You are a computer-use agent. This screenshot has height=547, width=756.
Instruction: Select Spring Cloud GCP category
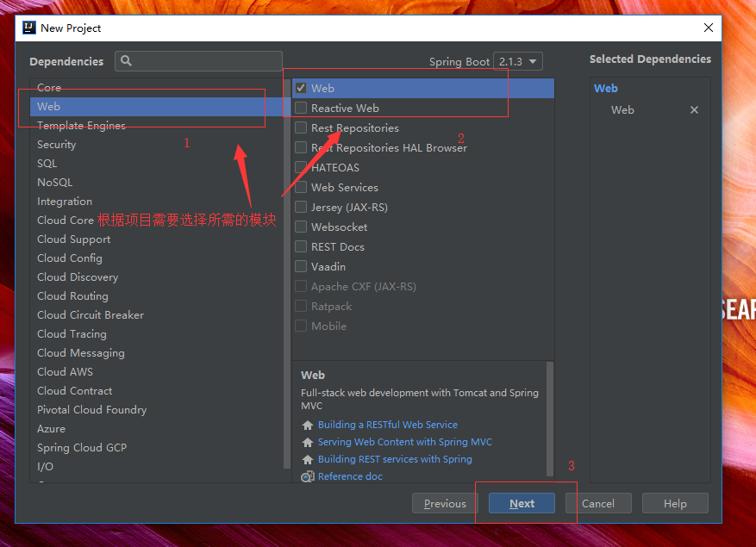coord(157,448)
